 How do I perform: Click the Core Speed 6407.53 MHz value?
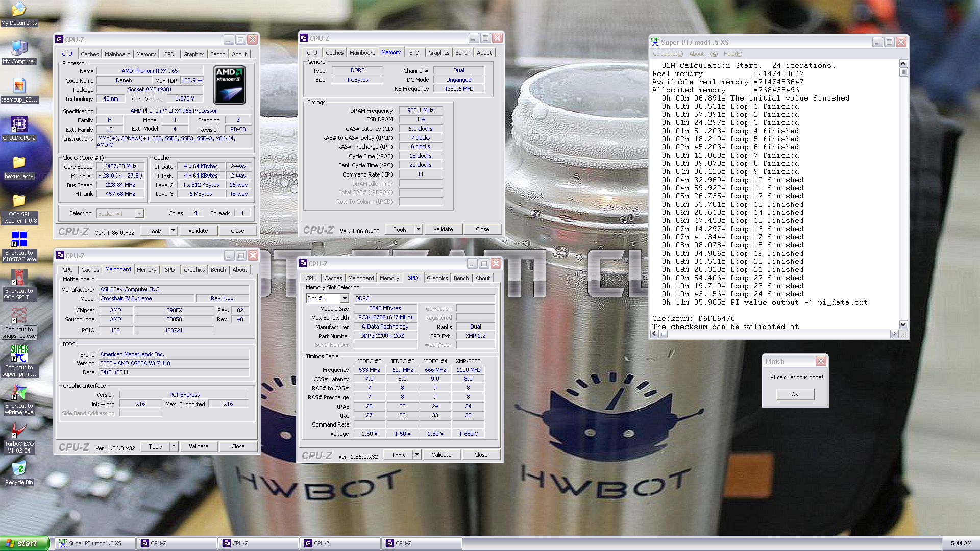coord(120,166)
